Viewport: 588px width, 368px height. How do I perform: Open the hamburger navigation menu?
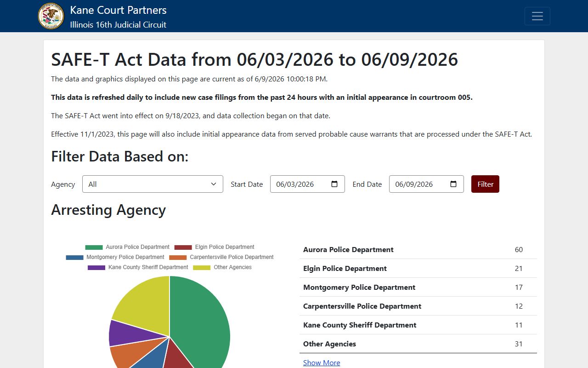click(x=537, y=16)
